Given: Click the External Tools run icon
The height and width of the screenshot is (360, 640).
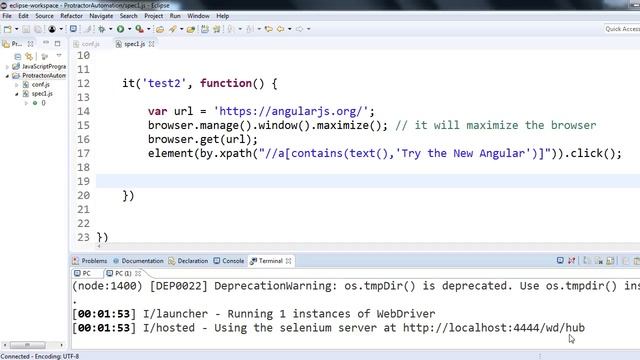Looking at the screenshot, I should click(140, 29).
